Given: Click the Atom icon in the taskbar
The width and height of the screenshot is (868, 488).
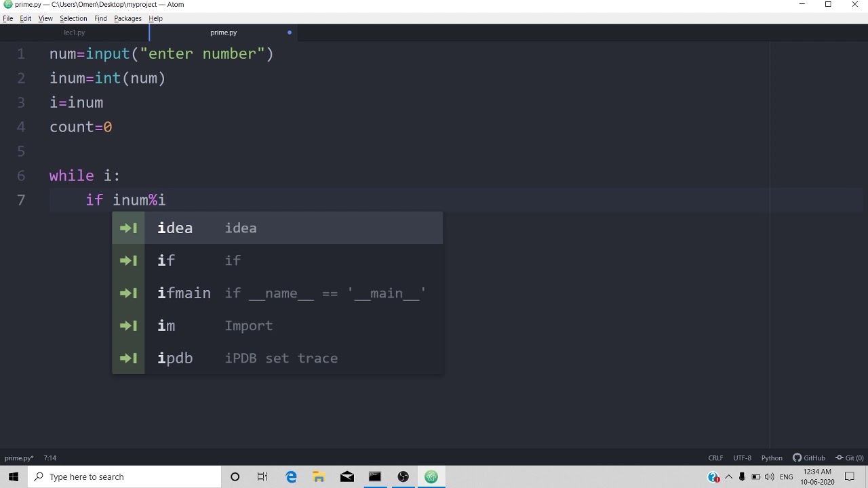Looking at the screenshot, I should [x=431, y=477].
